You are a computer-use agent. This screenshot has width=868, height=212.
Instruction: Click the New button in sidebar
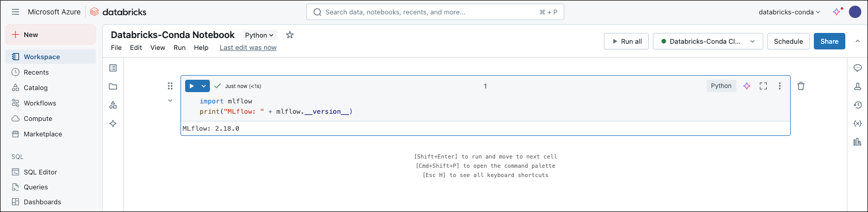[x=51, y=34]
